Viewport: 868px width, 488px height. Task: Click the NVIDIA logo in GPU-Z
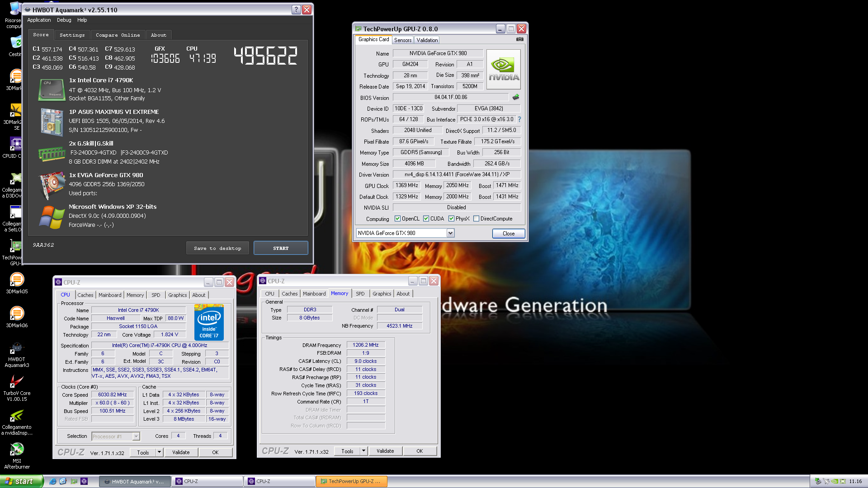(504, 69)
